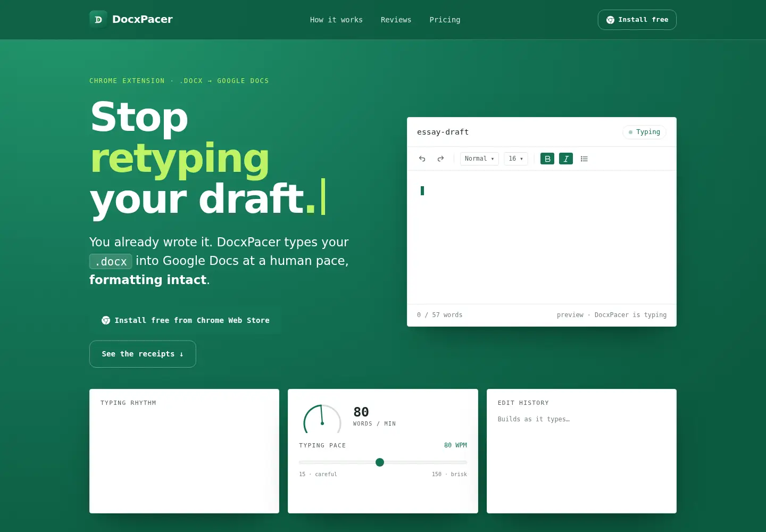Click inside the essay draft text area
Viewport: 766px width, 532px height.
pos(542,237)
